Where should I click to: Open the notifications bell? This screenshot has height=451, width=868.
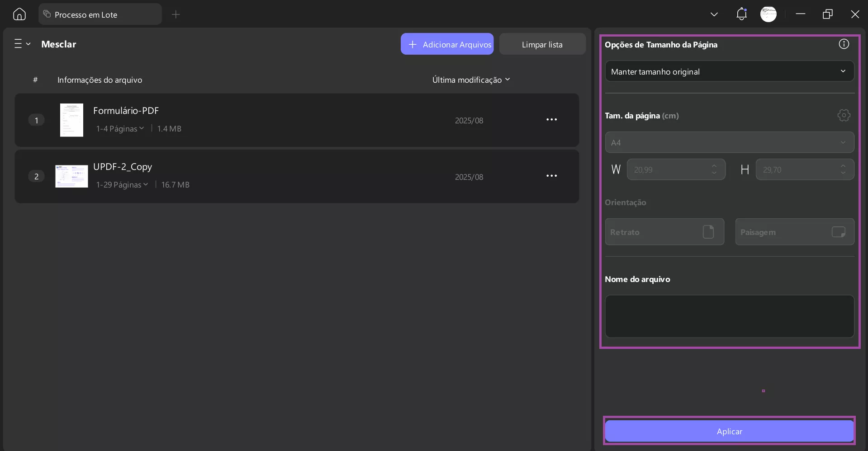741,14
